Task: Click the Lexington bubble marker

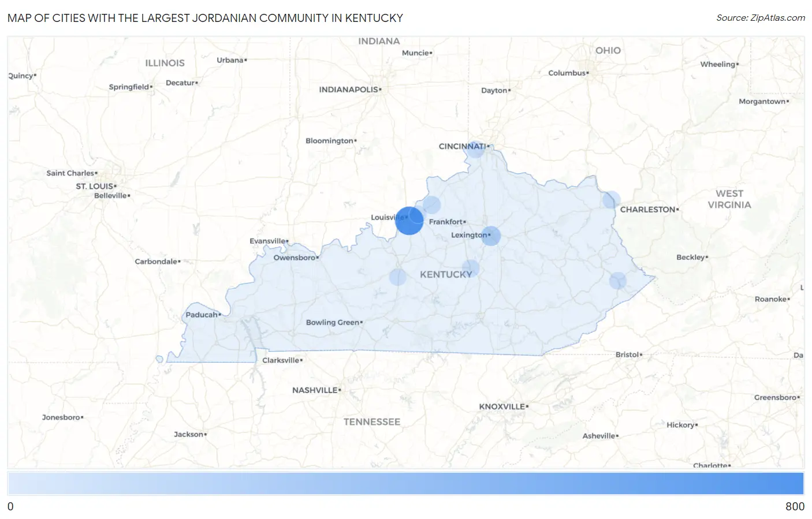Action: (x=491, y=236)
